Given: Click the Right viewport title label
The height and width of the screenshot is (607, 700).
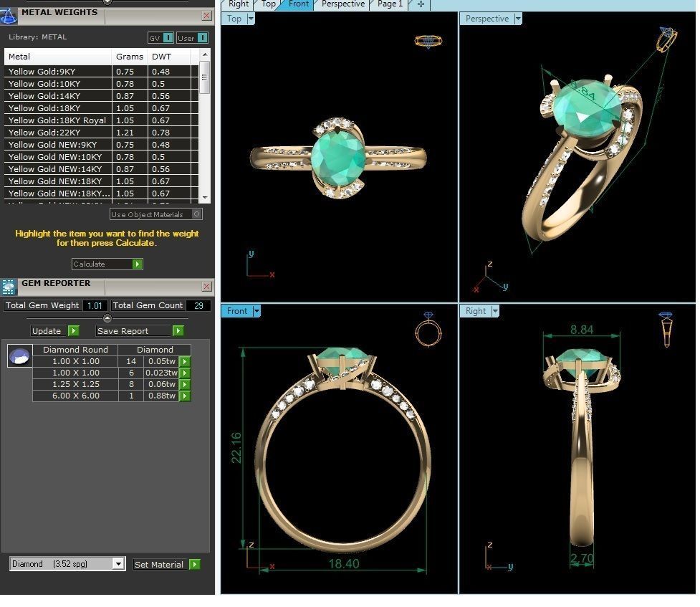Looking at the screenshot, I should 476,311.
